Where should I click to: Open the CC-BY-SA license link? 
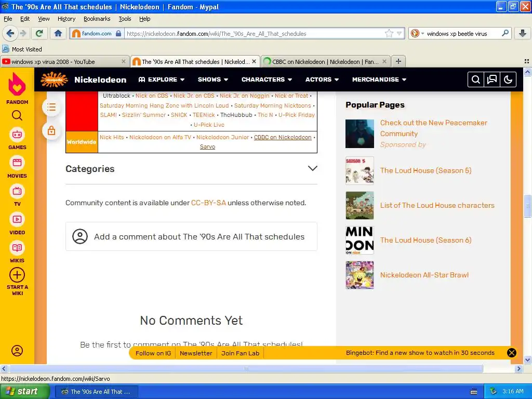(208, 203)
